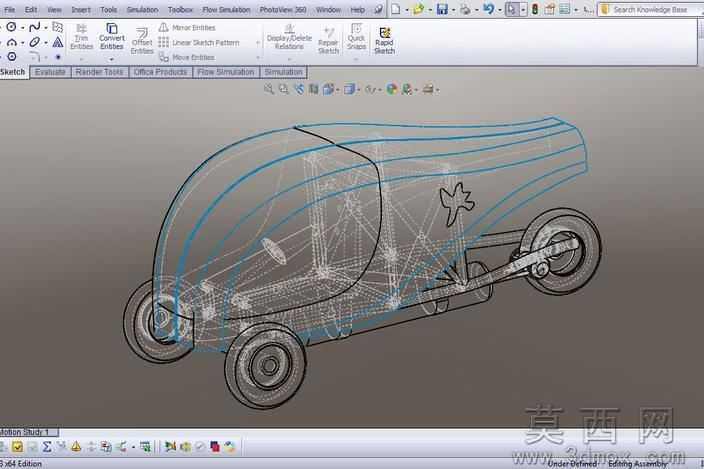Open the Convert Entities dropdown arrow
704x469 pixels.
111,59
